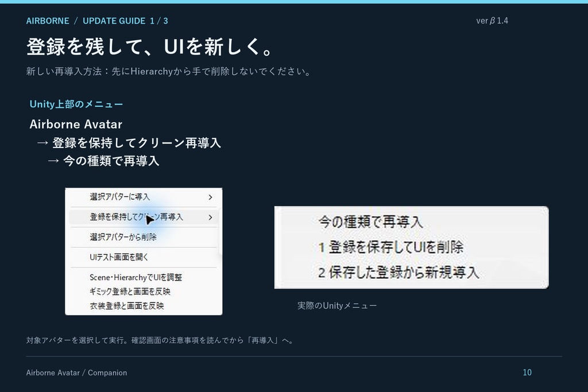Click subtitle about Hierarchyから手で削除しないでください
This screenshot has height=392, width=588.
coord(169,71)
